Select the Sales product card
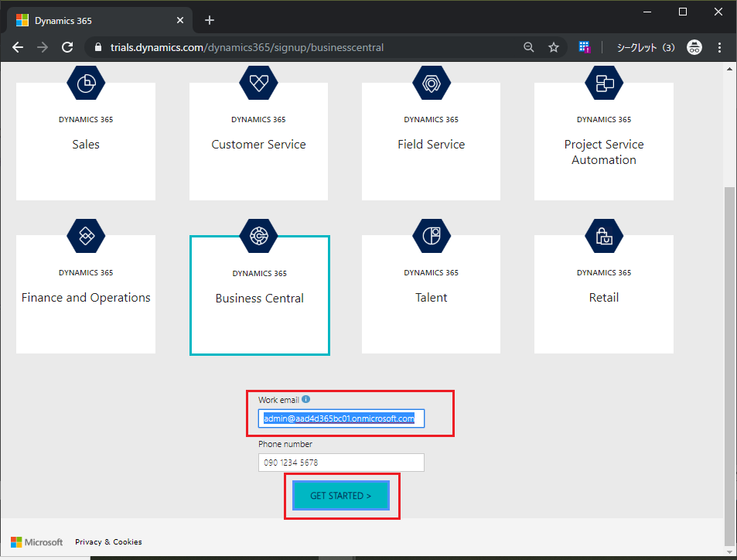The width and height of the screenshot is (737, 560). (86, 142)
